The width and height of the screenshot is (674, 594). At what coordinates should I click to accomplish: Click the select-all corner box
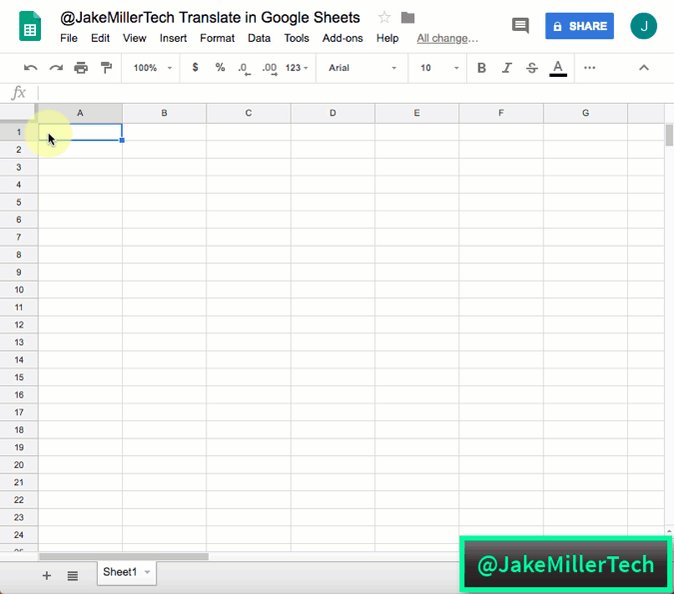click(18, 113)
